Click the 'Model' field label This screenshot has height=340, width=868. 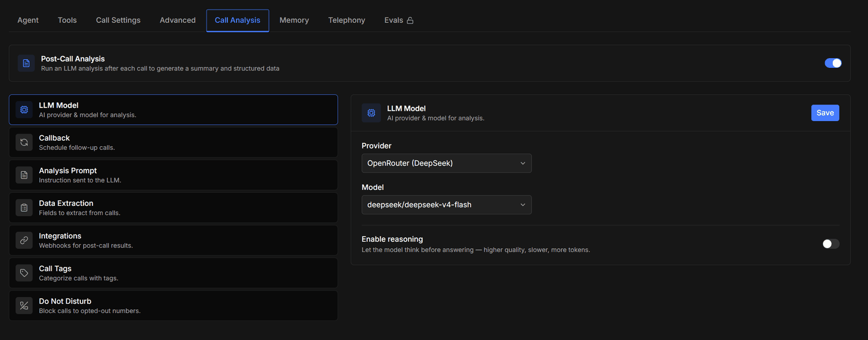click(373, 187)
